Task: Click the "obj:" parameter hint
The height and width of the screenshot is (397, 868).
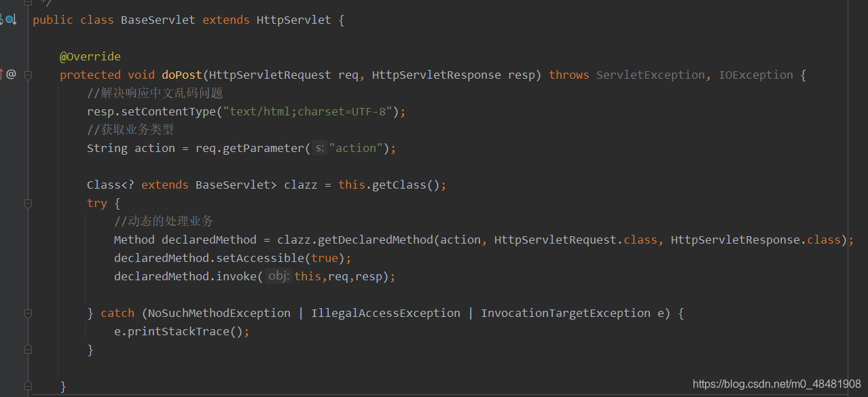Action: pos(278,276)
